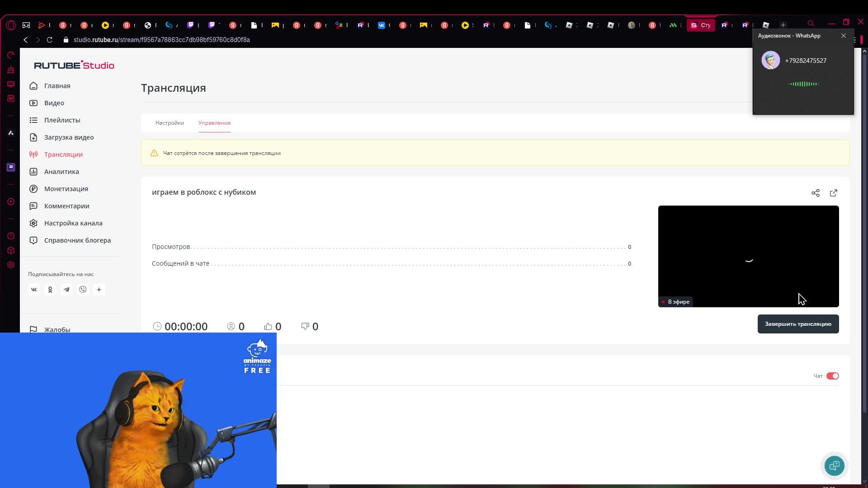This screenshot has height=488, width=868.
Task: Open a new browser tab
Action: click(x=783, y=25)
